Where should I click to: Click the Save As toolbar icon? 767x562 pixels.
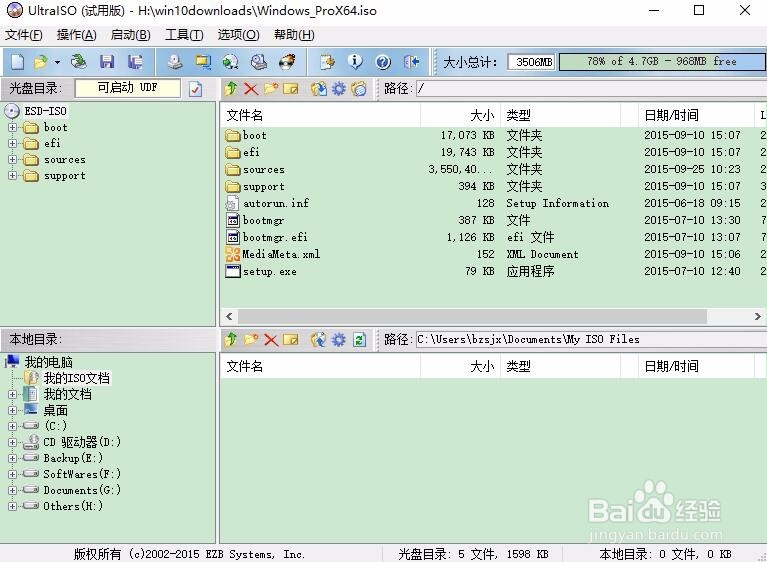(135, 62)
